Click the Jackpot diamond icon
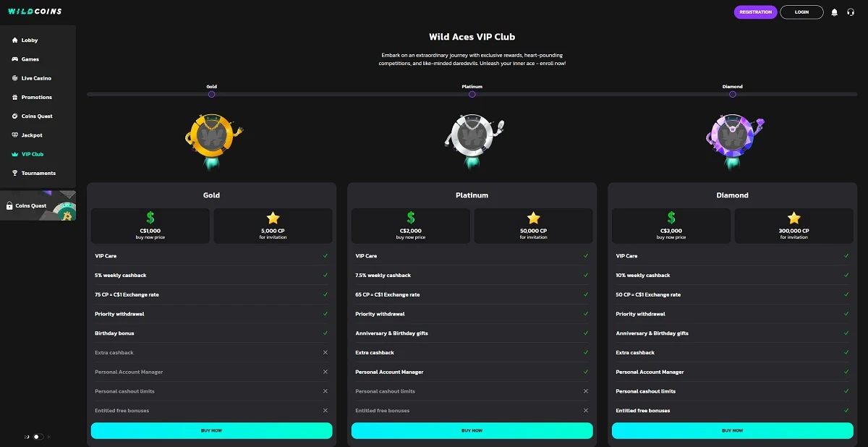 pos(15,135)
